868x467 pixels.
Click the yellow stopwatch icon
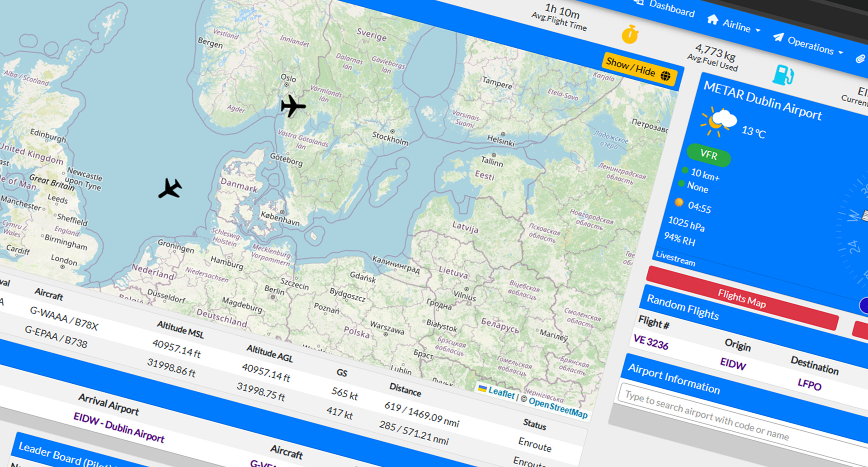(x=630, y=34)
